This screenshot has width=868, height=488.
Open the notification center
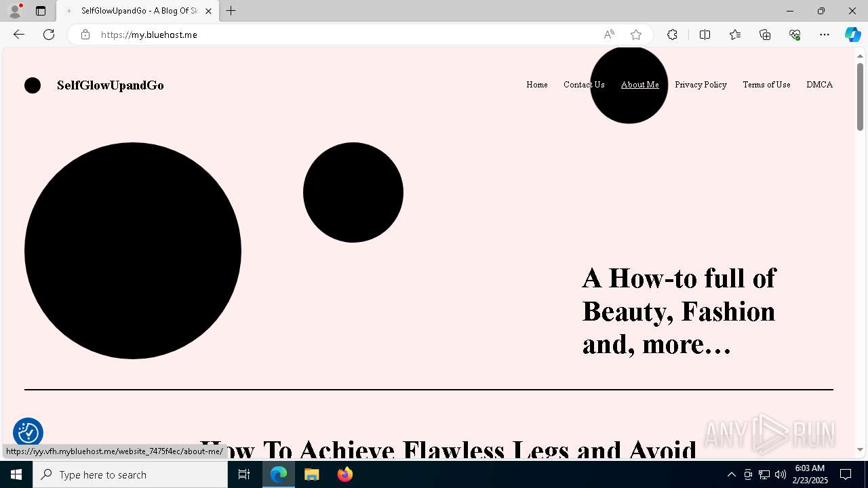point(846,474)
